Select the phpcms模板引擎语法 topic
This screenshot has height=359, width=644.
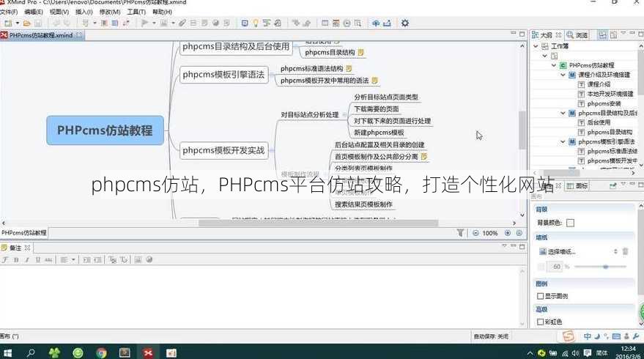click(x=224, y=75)
